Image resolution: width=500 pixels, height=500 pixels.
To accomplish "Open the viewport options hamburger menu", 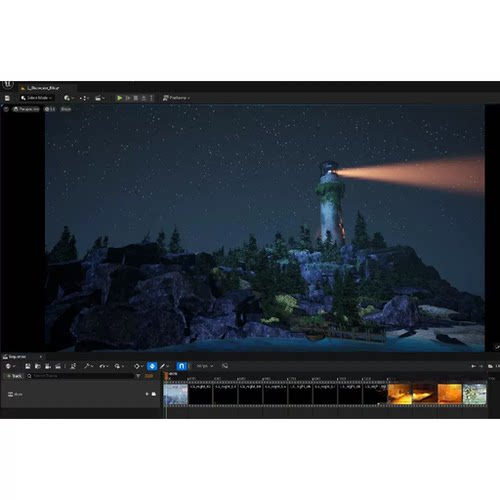I will 6,109.
